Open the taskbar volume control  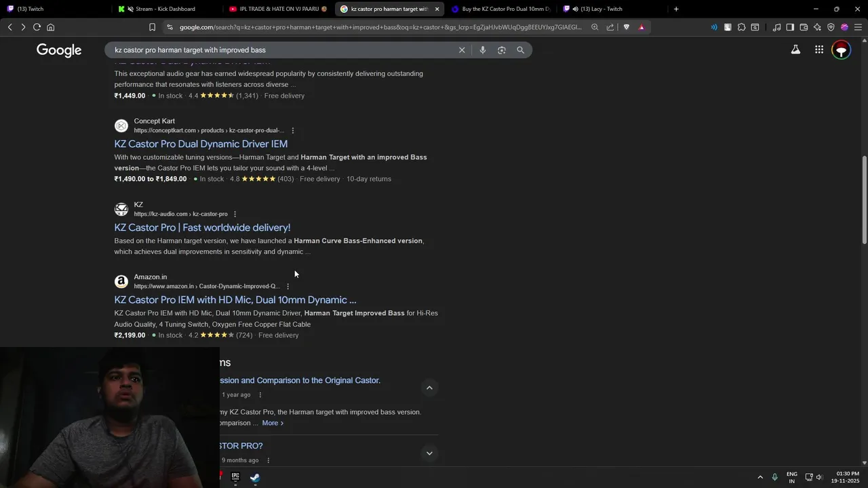[x=819, y=477]
